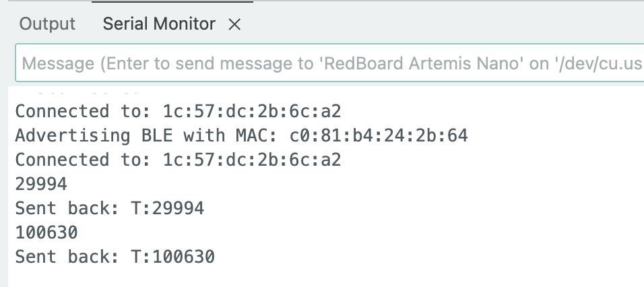Select the Serial Monitor tab
The image size is (644, 287).
(x=159, y=24)
